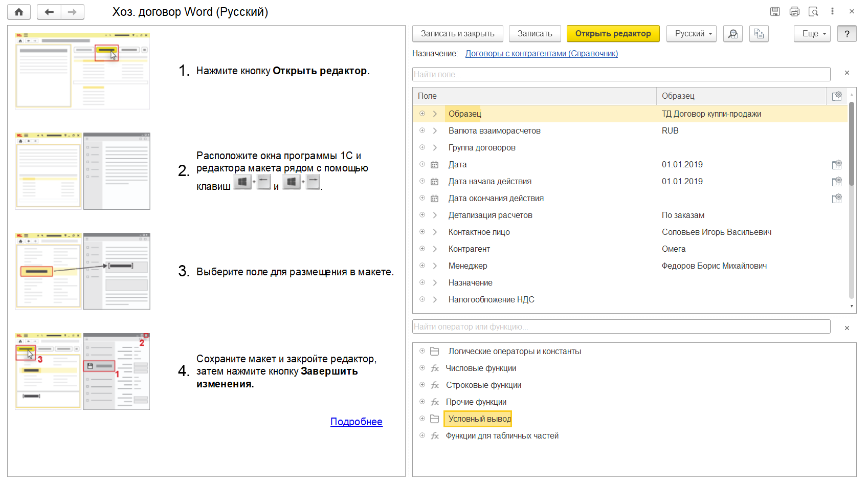Add the plus marker for Логические операторы

(x=422, y=351)
